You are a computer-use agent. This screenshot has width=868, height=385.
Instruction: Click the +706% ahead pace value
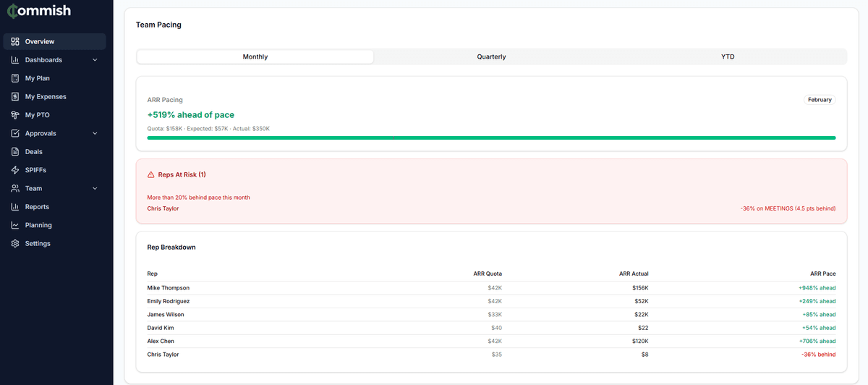tap(817, 341)
